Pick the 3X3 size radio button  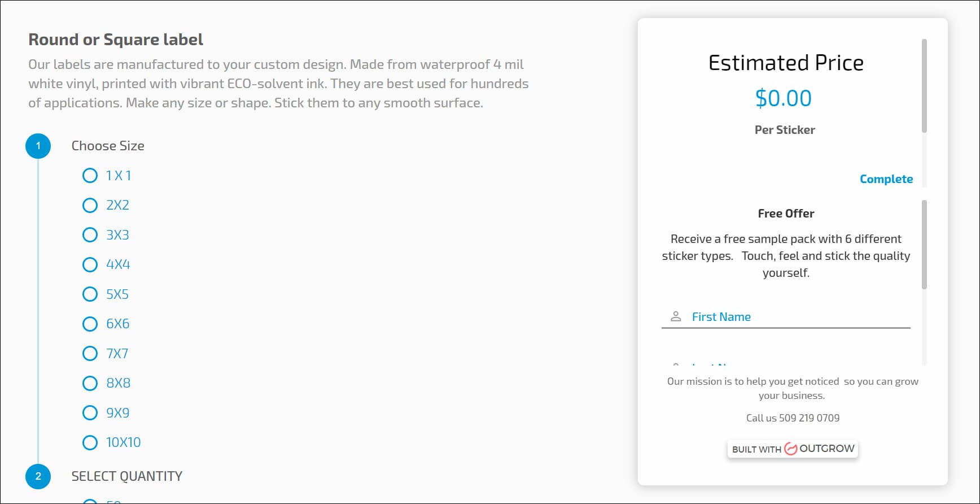90,235
